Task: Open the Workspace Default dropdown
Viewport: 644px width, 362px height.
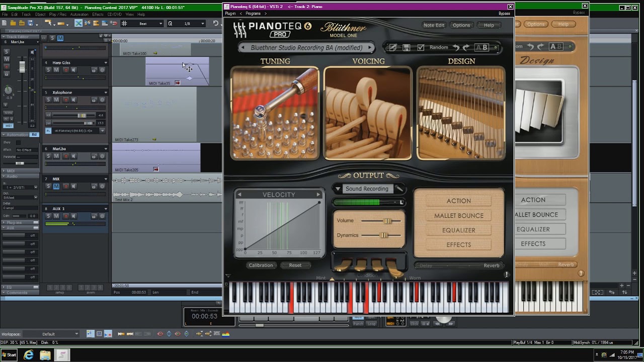Action: 51,334
